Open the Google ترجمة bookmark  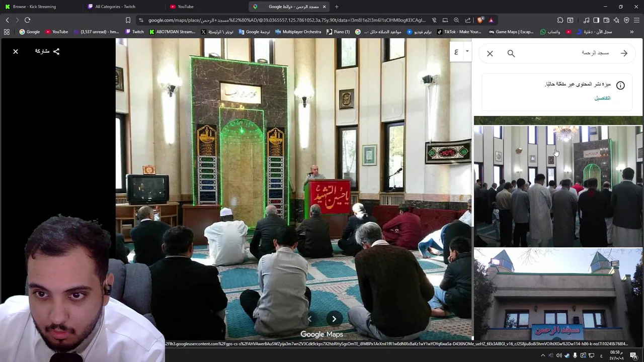254,32
